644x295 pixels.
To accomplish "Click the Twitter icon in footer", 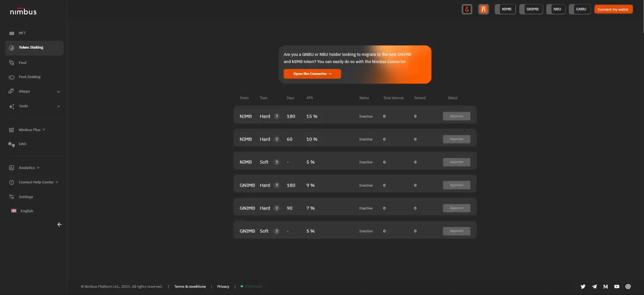I will point(583,286).
